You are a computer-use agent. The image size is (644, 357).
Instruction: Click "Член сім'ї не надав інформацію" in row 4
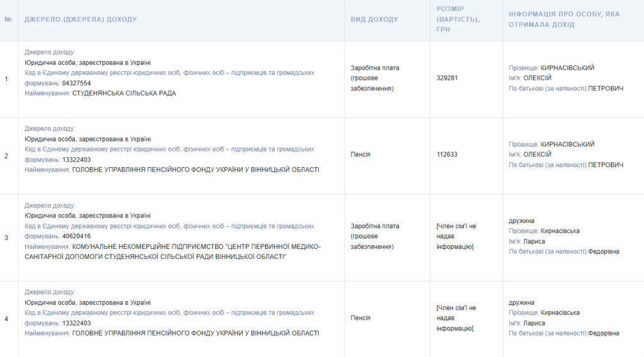coord(456,318)
